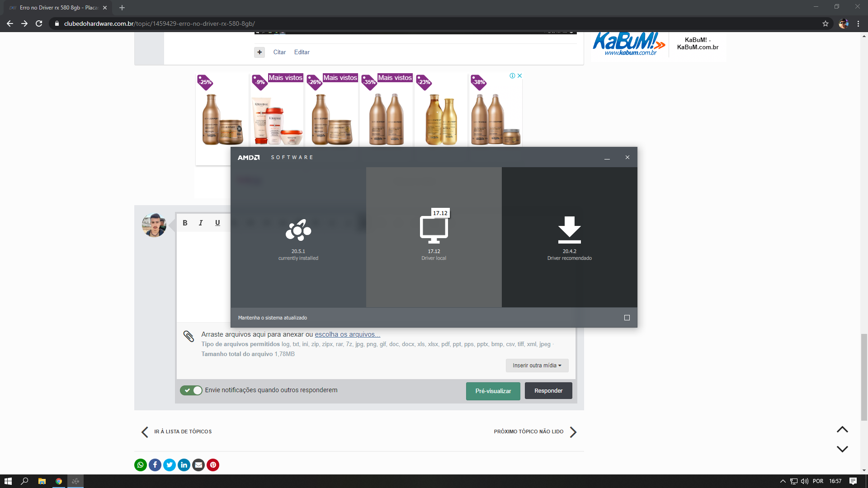The width and height of the screenshot is (868, 488).
Task: Go to 'Ir à lista de tópicos'
Action: pos(177,432)
